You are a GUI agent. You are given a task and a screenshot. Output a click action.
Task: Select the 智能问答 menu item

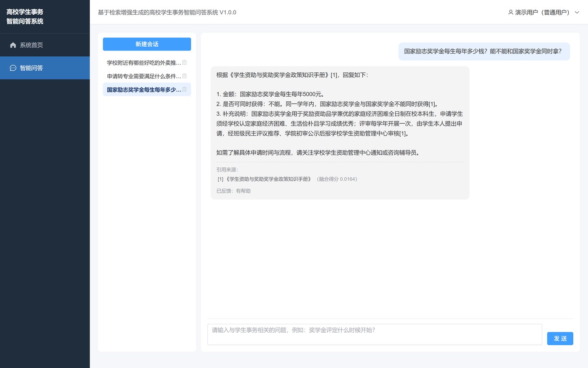tap(45, 68)
